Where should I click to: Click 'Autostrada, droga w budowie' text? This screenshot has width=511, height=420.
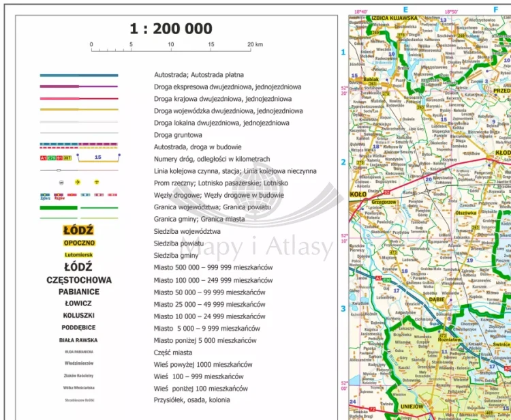coord(198,147)
